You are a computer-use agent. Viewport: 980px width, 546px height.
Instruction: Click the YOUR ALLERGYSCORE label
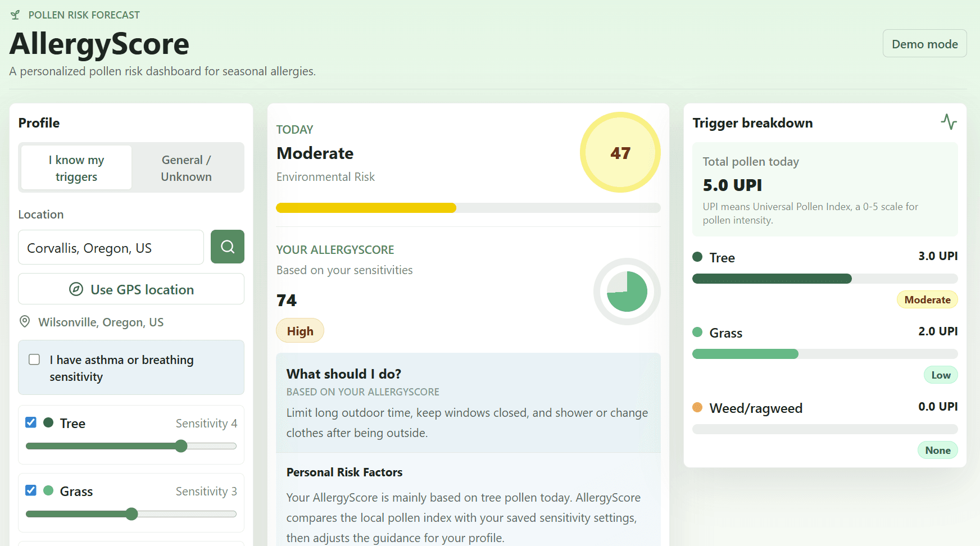tap(335, 250)
